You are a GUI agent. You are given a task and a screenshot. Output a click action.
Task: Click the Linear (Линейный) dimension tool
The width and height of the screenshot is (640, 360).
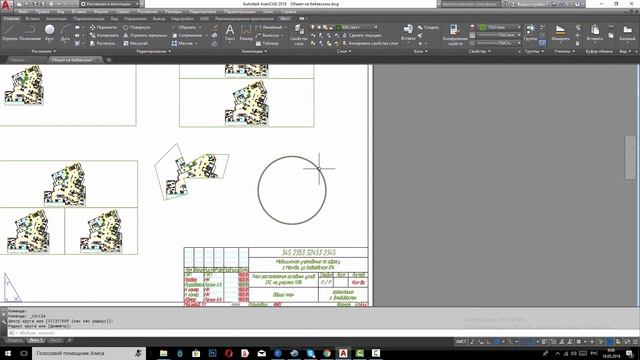pyautogui.click(x=269, y=27)
